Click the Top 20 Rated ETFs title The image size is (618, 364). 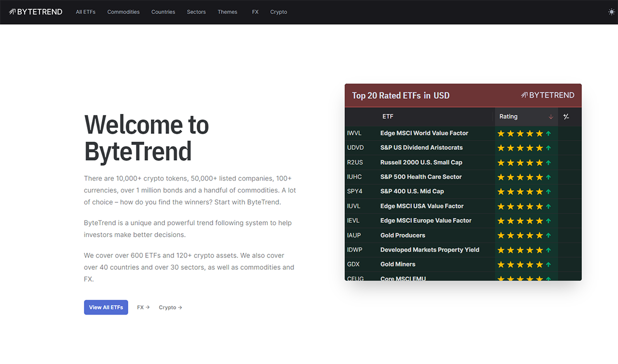[x=401, y=95]
